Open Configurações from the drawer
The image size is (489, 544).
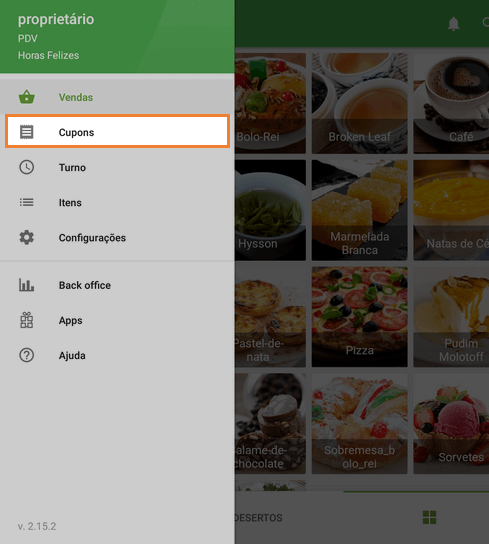coord(117,238)
